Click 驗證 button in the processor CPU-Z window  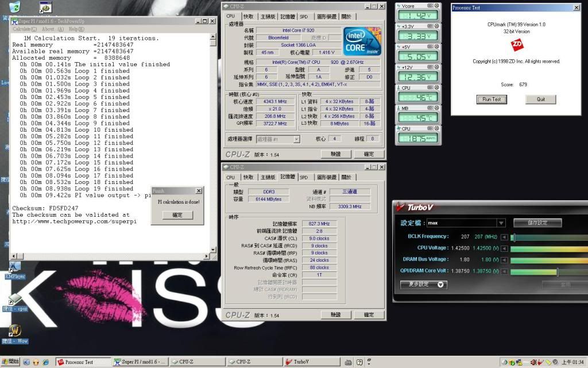[x=336, y=154]
